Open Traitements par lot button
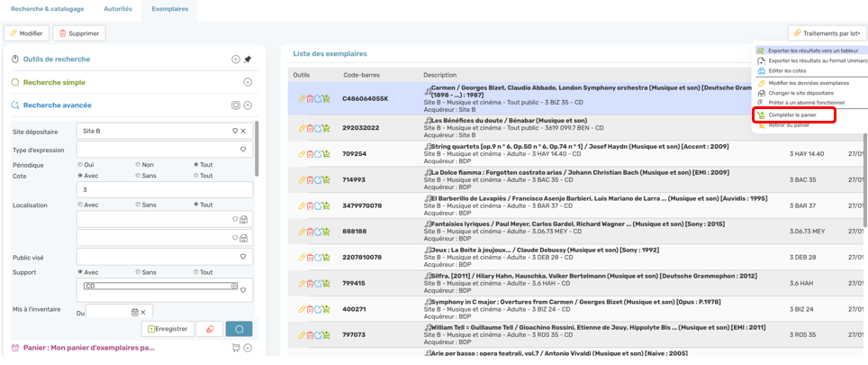The image size is (868, 365). (x=827, y=33)
